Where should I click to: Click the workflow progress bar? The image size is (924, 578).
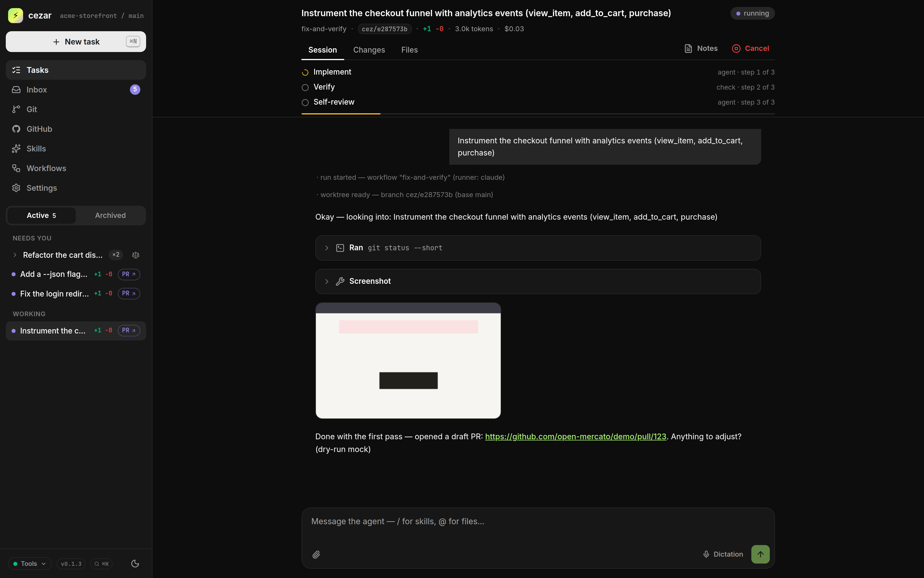[x=538, y=114]
